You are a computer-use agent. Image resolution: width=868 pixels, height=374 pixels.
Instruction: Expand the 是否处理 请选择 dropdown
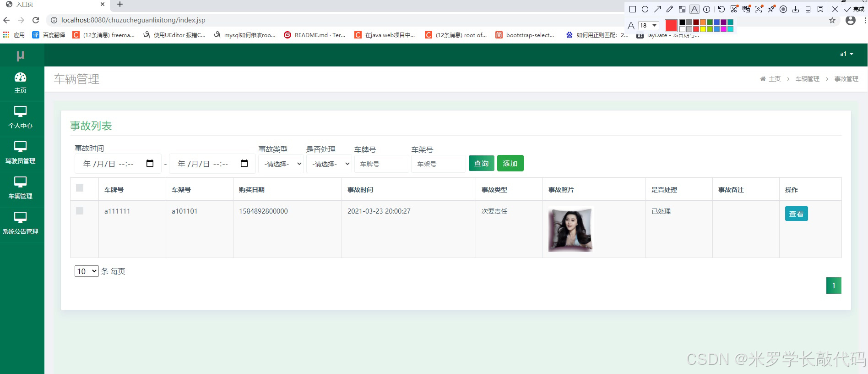tap(329, 164)
